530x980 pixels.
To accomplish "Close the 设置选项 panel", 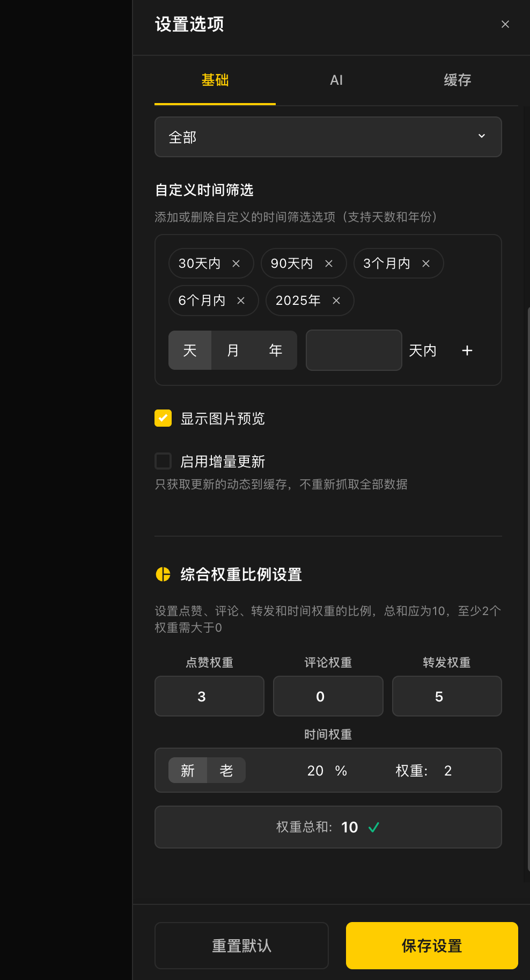I will [505, 24].
